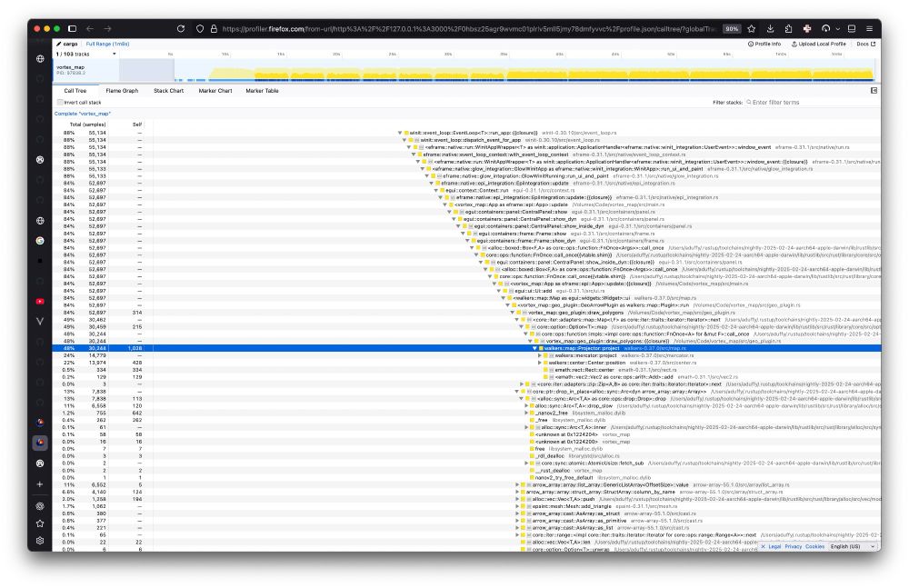Open a new tab with plus icon

pos(40,484)
